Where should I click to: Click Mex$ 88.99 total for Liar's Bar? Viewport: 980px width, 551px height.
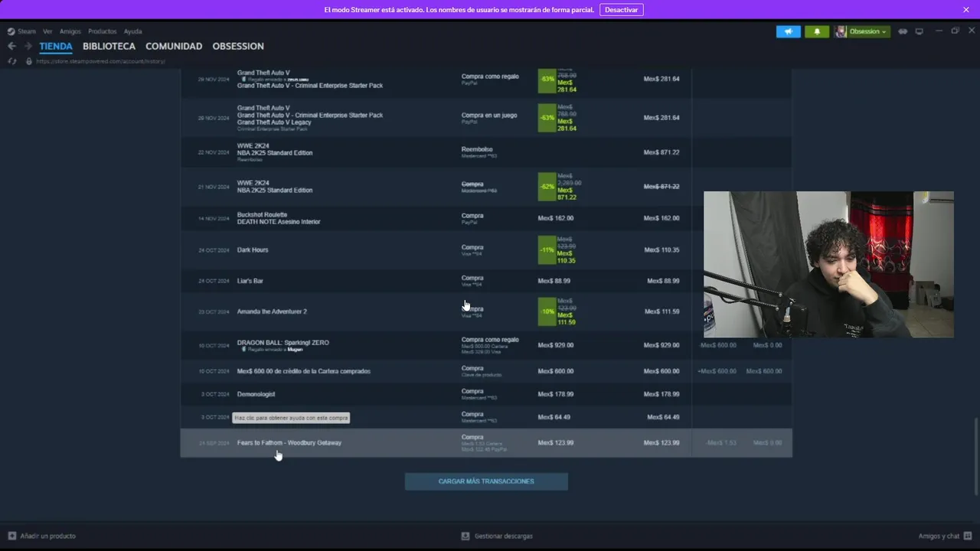(663, 281)
